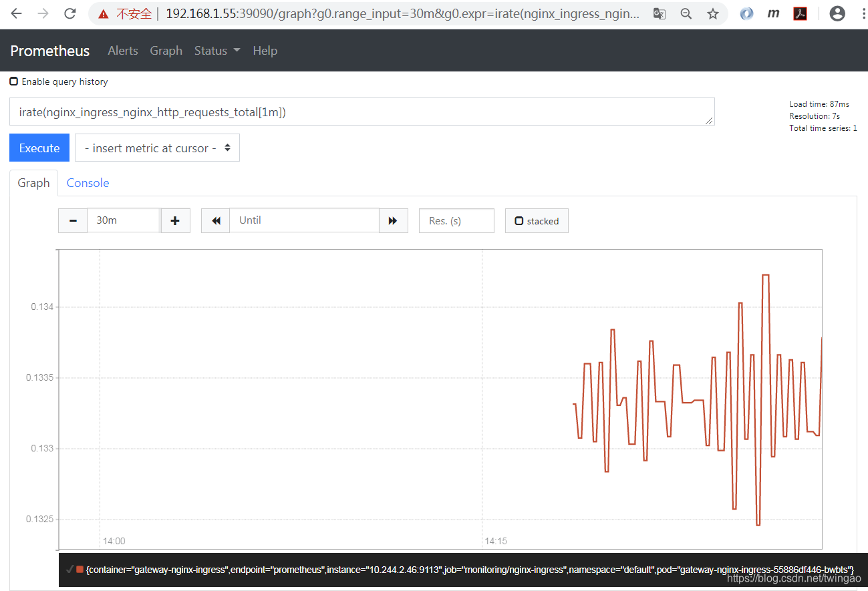This screenshot has height=591, width=868.
Task: Click the Load time: 87ms text
Action: 819,104
